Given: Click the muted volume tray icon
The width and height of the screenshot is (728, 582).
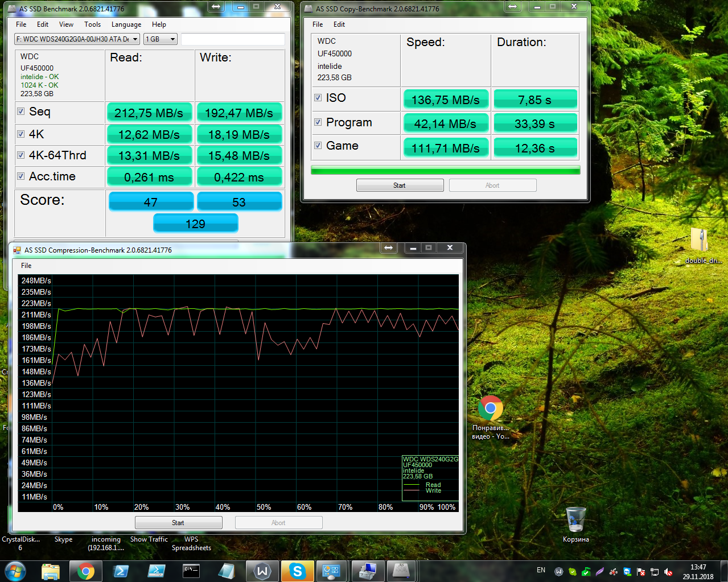Looking at the screenshot, I should coord(668,572).
